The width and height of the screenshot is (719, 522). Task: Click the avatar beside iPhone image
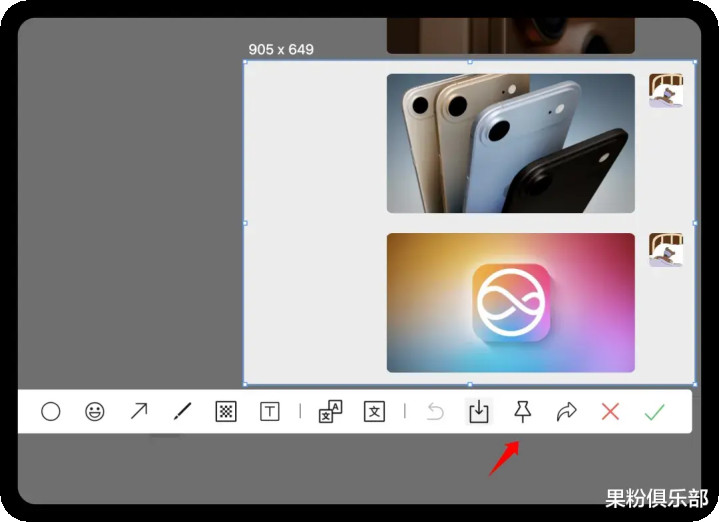tap(666, 91)
